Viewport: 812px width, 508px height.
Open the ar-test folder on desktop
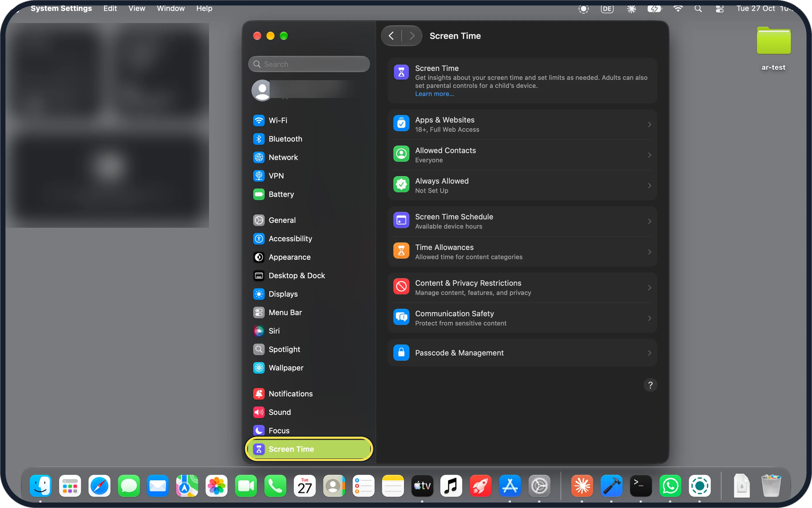[x=773, y=49]
